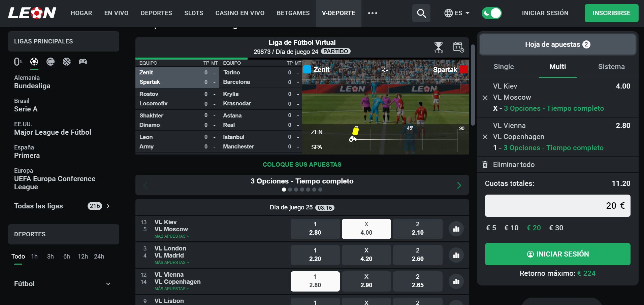Select the basketball sport icon filter
This screenshot has height=305, width=644.
coord(67,62)
